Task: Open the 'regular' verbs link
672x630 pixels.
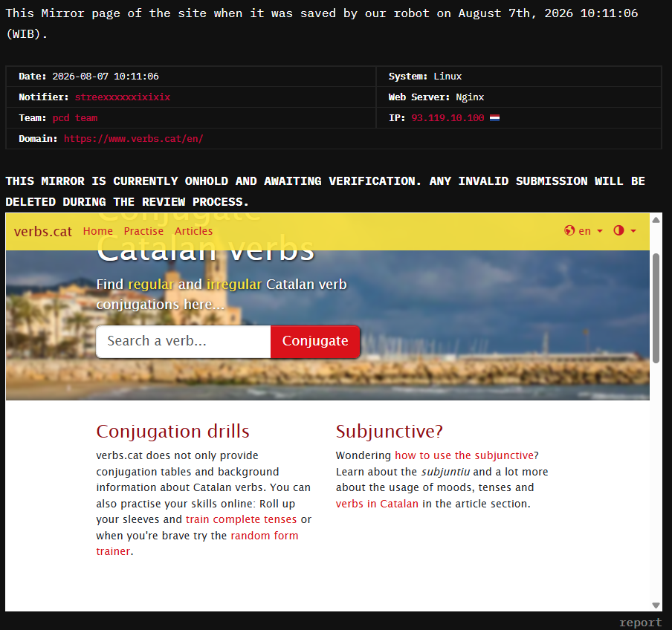Action: pyautogui.click(x=151, y=285)
